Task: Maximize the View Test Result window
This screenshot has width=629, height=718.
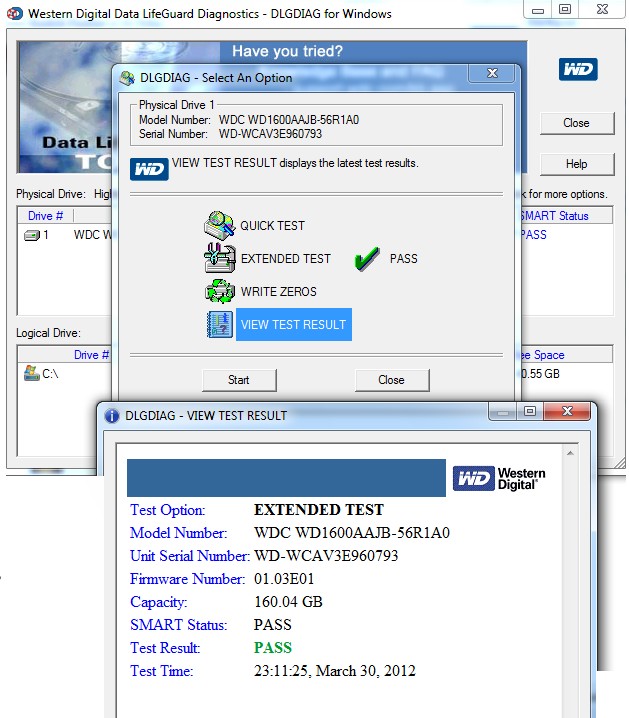Action: click(530, 411)
